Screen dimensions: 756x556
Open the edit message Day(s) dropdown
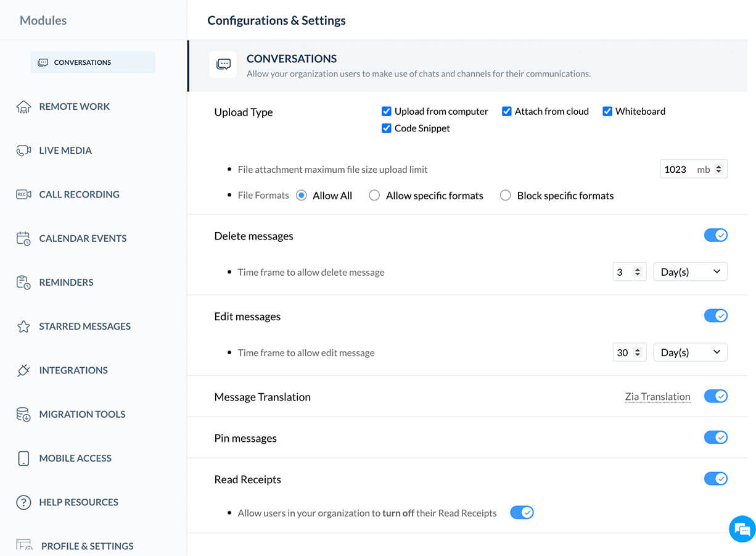click(690, 352)
